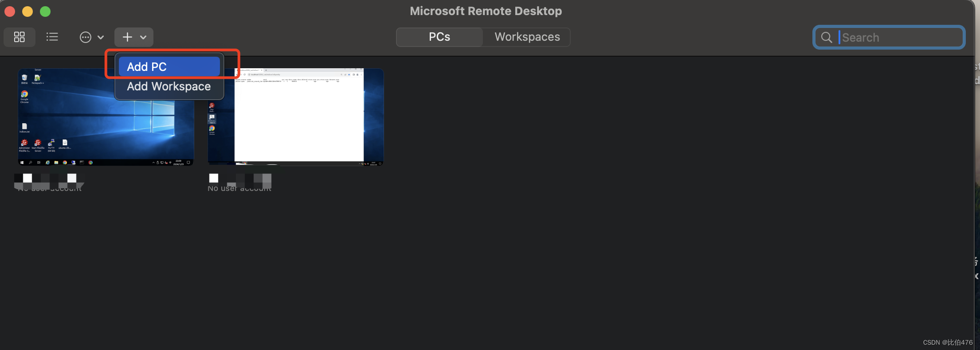The image size is (980, 350).
Task: Click into the Search field
Action: pos(889,37)
